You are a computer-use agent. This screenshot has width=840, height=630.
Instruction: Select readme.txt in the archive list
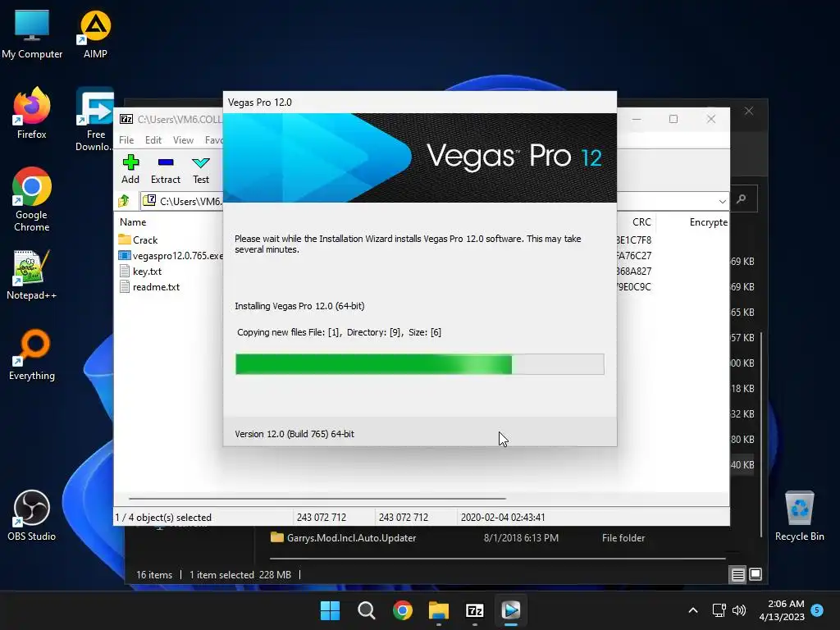pos(149,286)
